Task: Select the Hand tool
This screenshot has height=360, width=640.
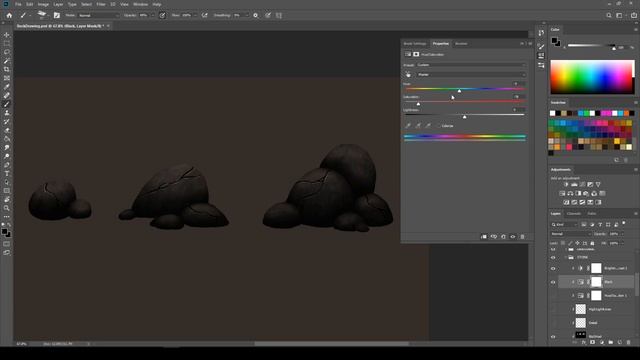Action: pyautogui.click(x=7, y=200)
